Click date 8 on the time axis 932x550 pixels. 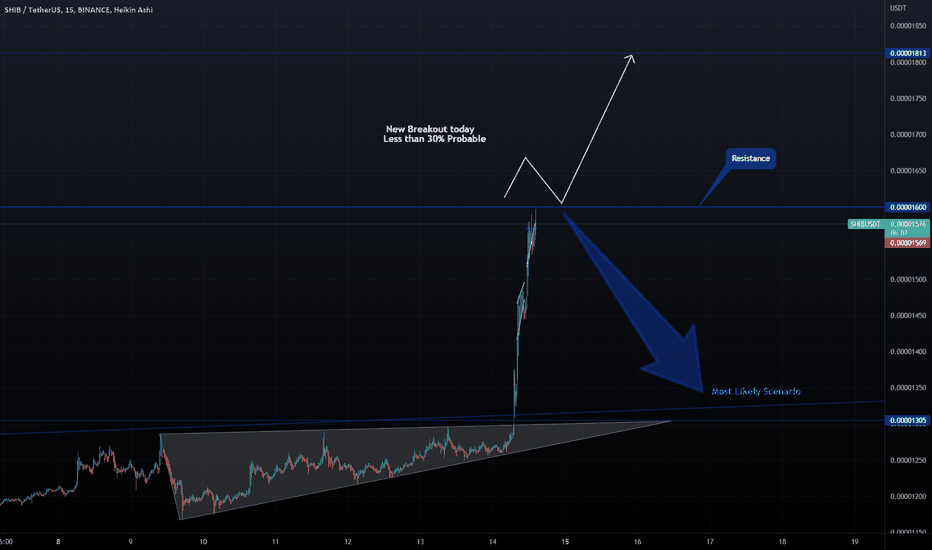pyautogui.click(x=58, y=542)
